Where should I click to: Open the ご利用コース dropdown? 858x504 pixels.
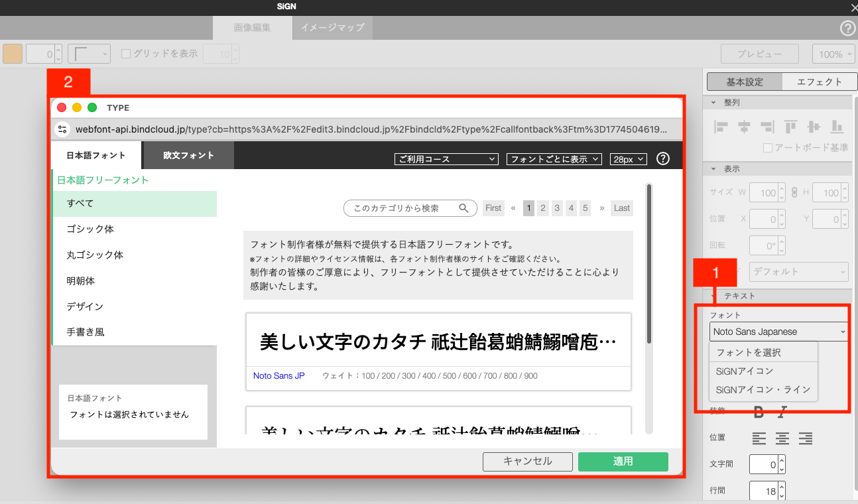pos(446,158)
